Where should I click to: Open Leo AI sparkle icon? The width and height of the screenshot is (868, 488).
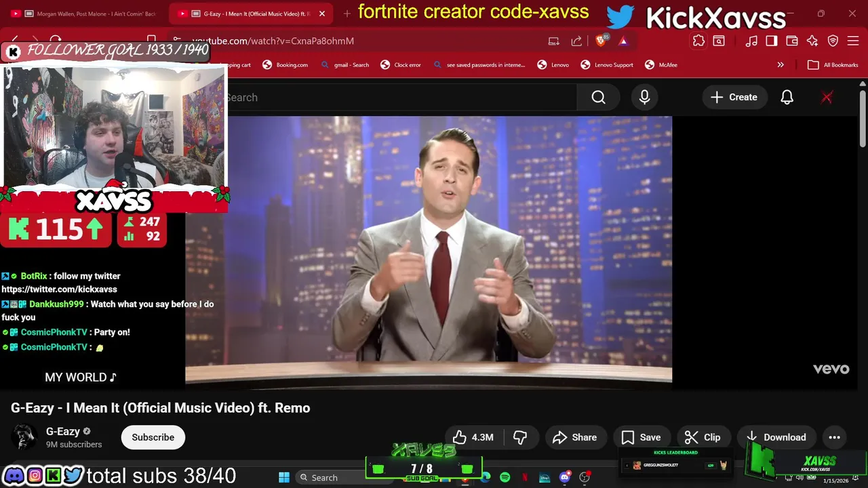pyautogui.click(x=812, y=41)
